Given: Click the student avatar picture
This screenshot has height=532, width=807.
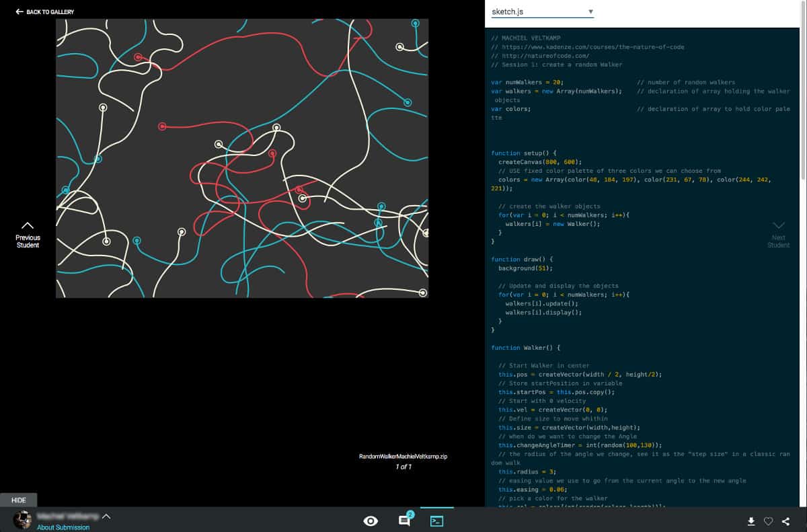Looking at the screenshot, I should tap(23, 520).
